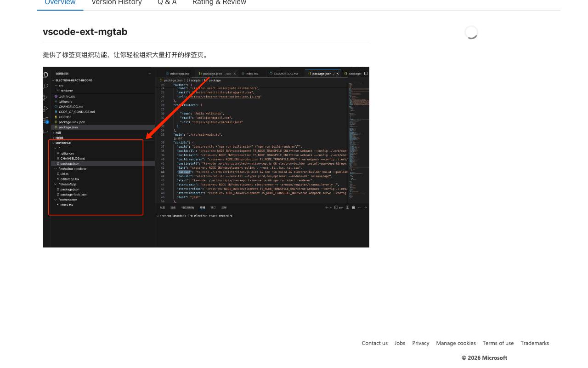Screen dimensions: 588x368
Task: Open the Q & A tab
Action: (x=167, y=3)
